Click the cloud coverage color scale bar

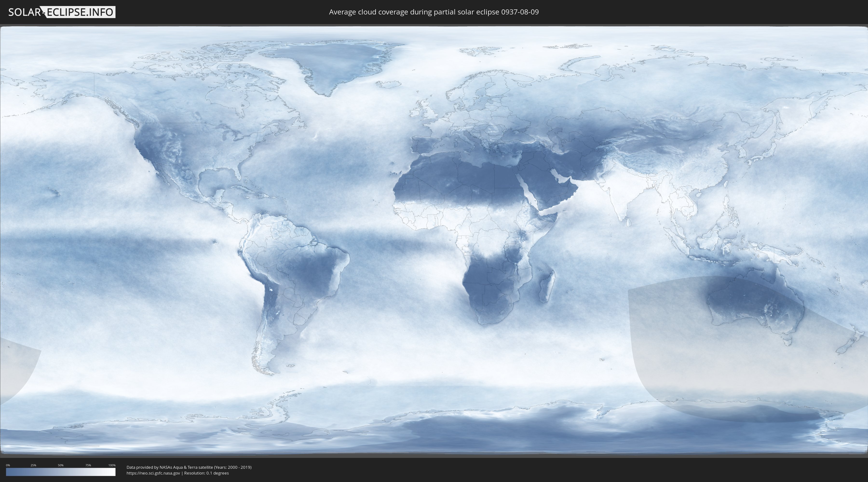(x=61, y=472)
